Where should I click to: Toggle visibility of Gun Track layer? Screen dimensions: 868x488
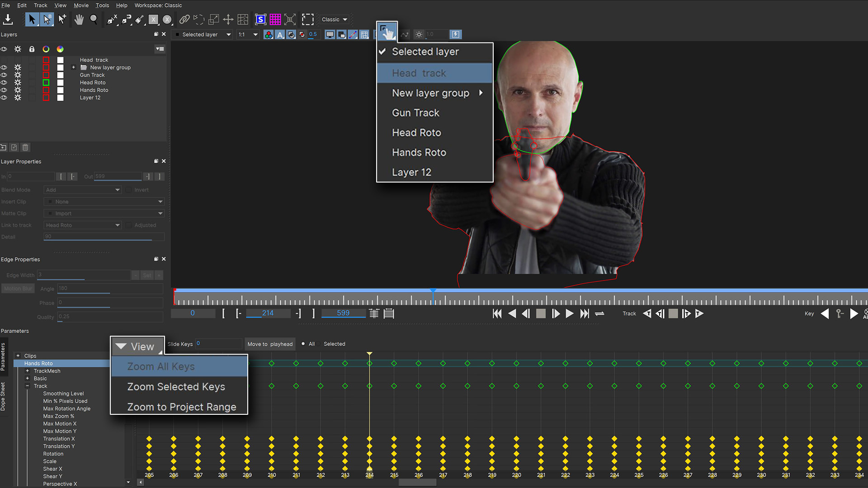5,75
